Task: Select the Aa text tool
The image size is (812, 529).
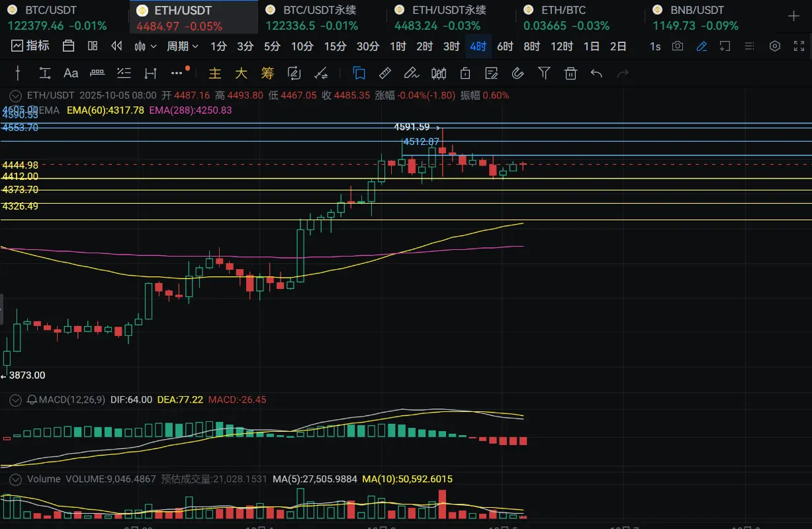Action: click(x=71, y=73)
